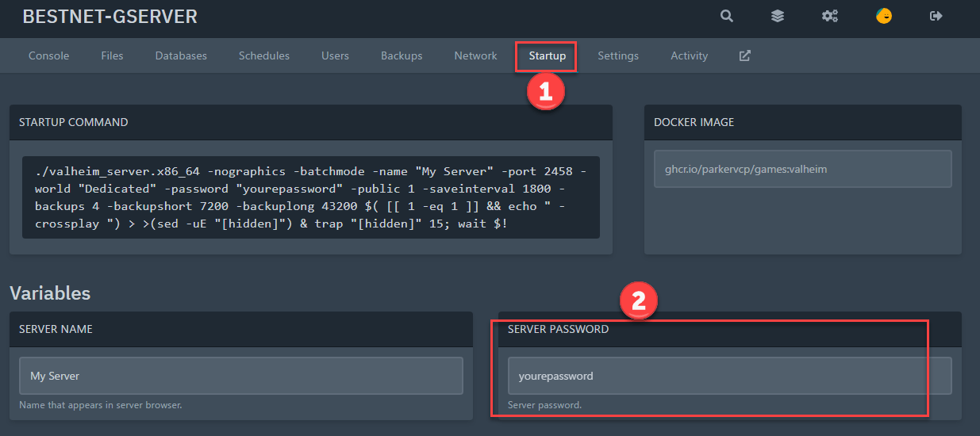
Task: Click the Variables heading
Action: tap(50, 293)
